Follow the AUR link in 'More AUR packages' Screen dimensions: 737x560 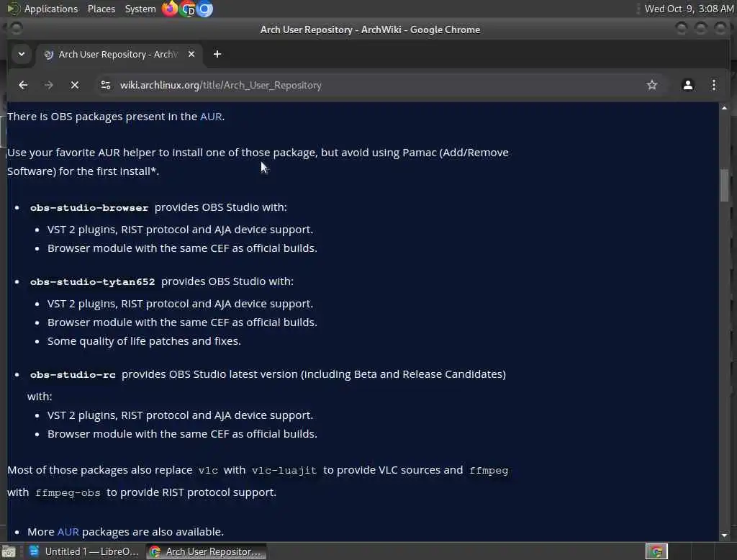click(68, 531)
